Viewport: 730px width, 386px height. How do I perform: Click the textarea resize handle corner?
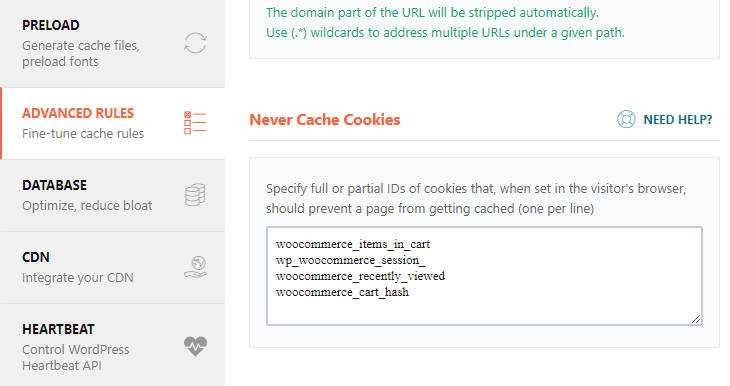click(x=696, y=319)
